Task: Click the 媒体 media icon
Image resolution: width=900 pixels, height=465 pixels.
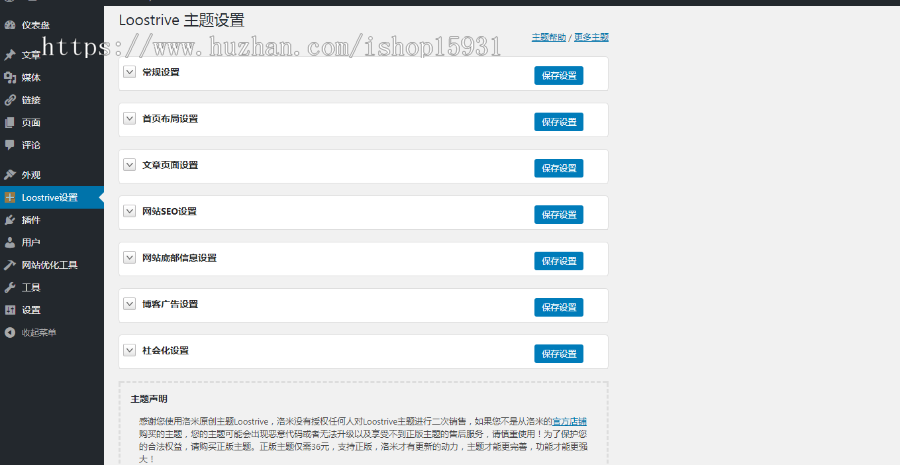Action: pyautogui.click(x=10, y=77)
